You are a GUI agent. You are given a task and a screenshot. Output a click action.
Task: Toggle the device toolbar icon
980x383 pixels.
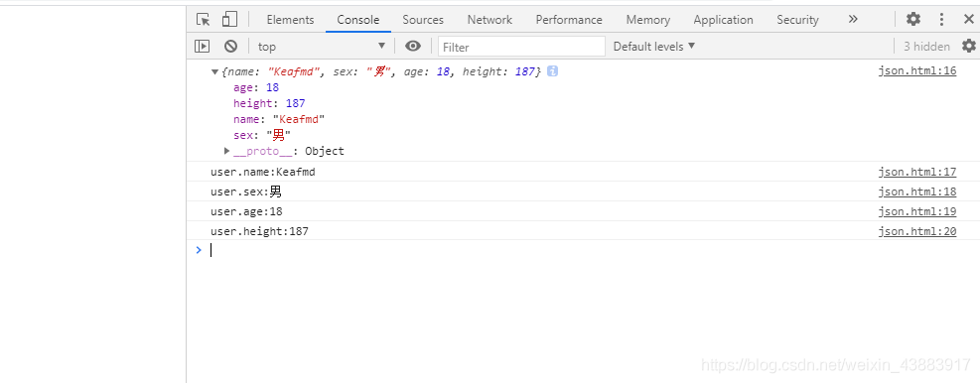tap(230, 20)
